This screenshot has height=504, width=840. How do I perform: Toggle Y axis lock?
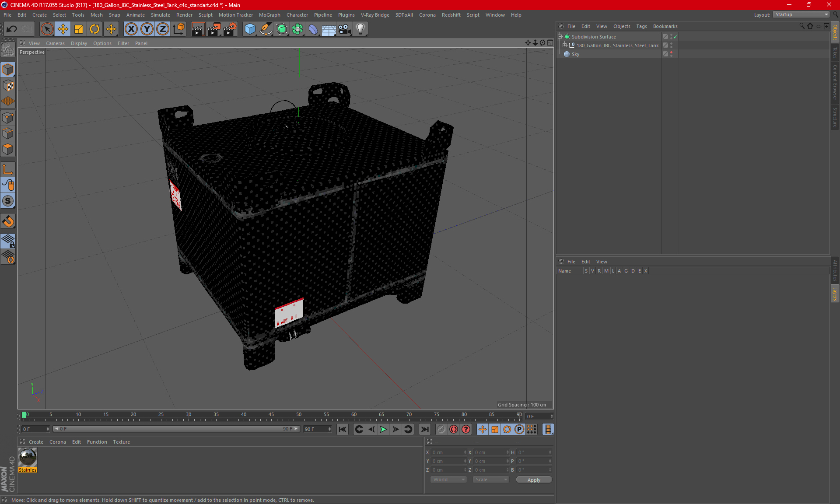pos(147,29)
